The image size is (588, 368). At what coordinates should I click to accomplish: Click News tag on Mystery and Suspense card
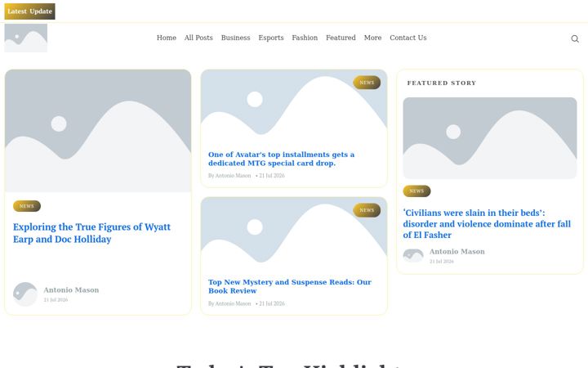[367, 210]
